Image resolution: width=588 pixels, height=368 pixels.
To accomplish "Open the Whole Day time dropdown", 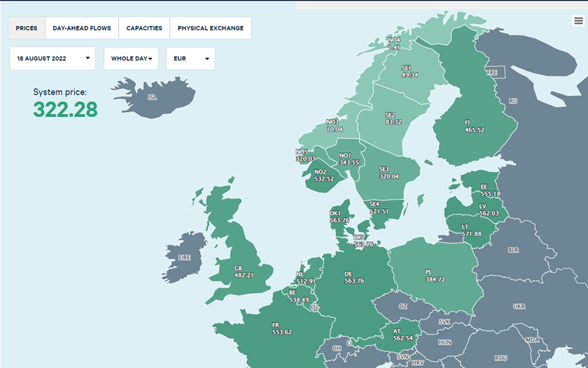I will click(131, 58).
